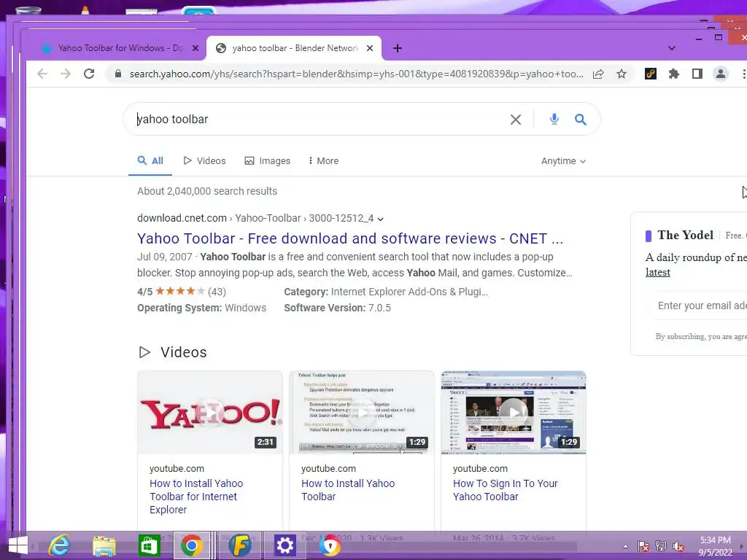Close the yahoo toolbar Blender Network tab
This screenshot has height=560, width=747.
click(x=370, y=48)
